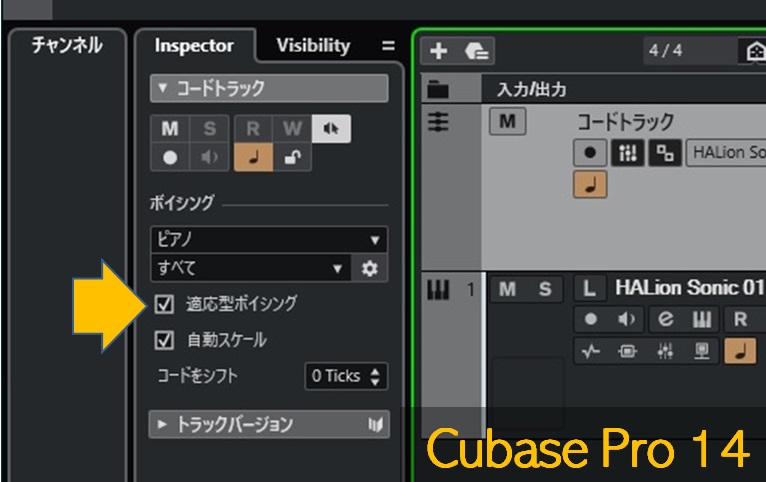Open the Inspector setup menu icon
The image size is (766, 482).
pos(388,46)
